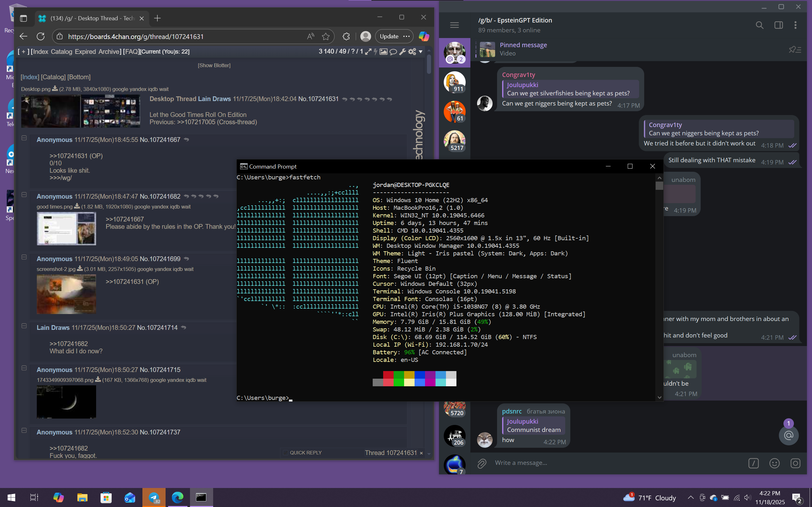This screenshot has width=812, height=507.
Task: Add this page to favorites star
Action: pos(325,36)
